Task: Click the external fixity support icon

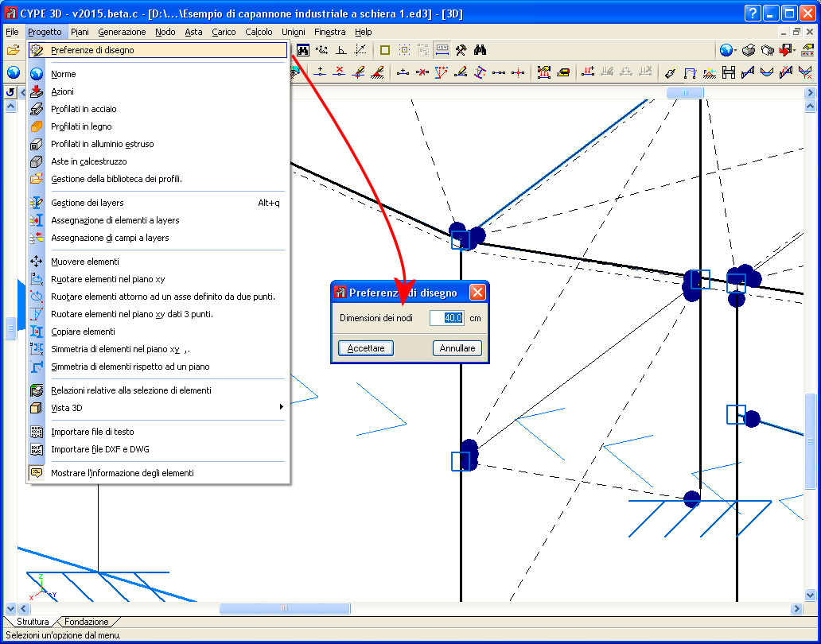Action: click(378, 72)
